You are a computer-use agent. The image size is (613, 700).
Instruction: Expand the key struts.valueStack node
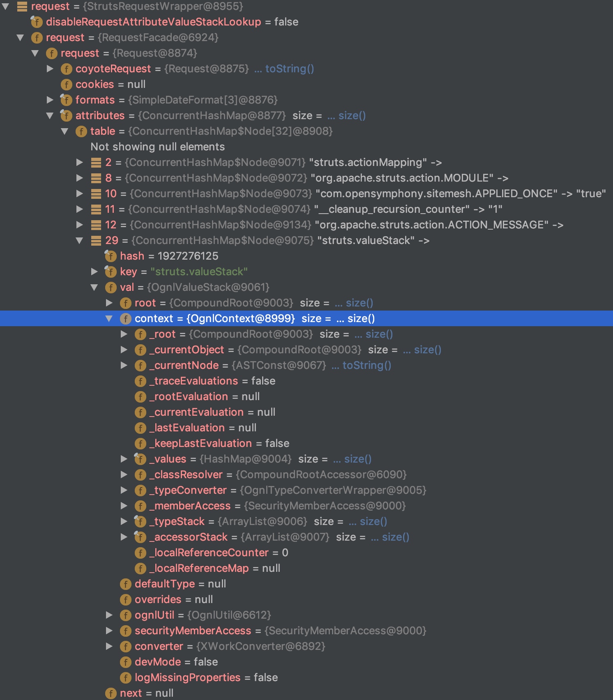(94, 272)
